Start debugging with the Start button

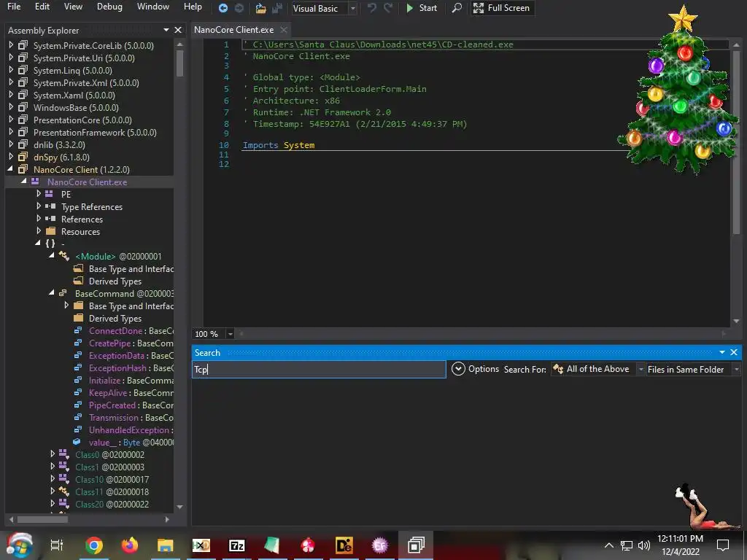click(x=422, y=8)
